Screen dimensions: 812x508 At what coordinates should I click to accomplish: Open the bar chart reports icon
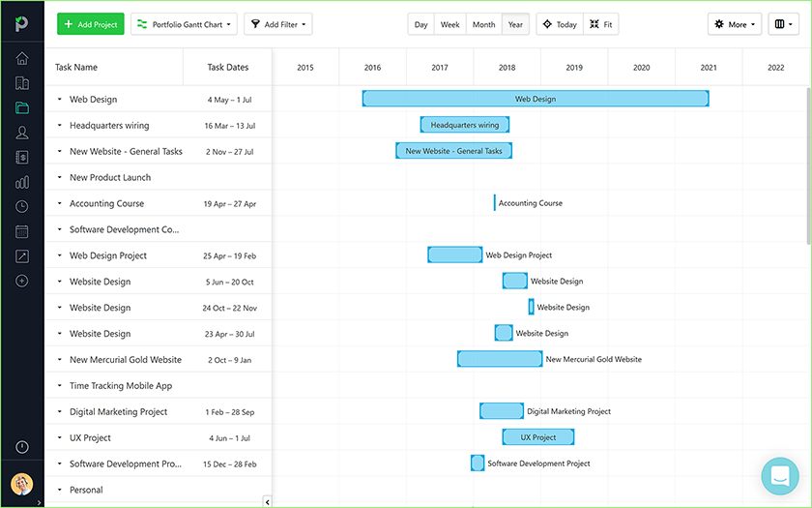21,182
